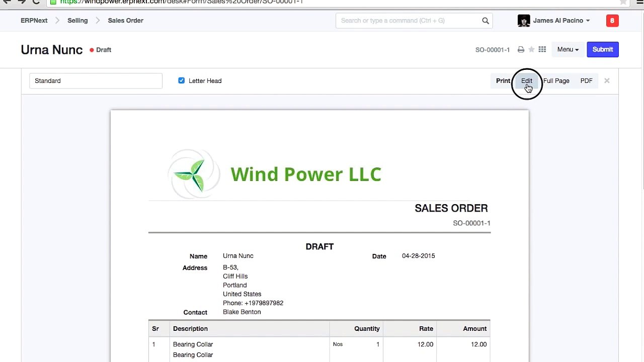Screen dimensions: 644x362
Task: Export the order via PDF
Action: (587, 80)
